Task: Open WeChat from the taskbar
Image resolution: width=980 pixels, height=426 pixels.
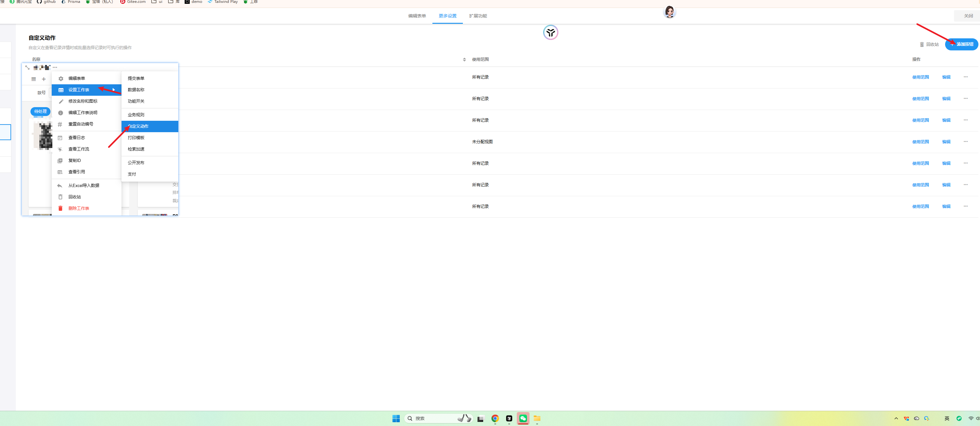Action: (523, 418)
